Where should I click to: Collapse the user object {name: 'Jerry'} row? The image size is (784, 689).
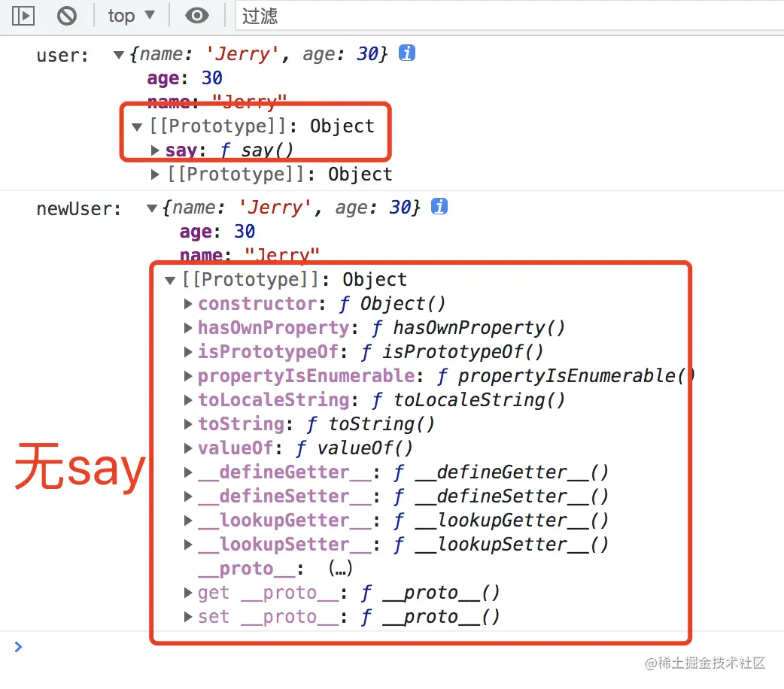pyautogui.click(x=118, y=54)
